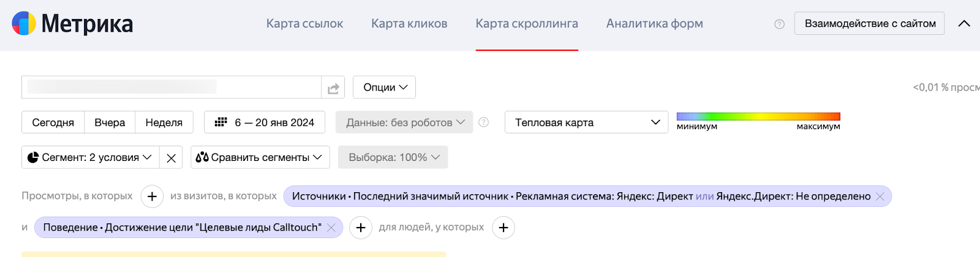Switch to the Карта кликов tab
Image resolution: width=980 pixels, height=257 pixels.
(x=409, y=24)
